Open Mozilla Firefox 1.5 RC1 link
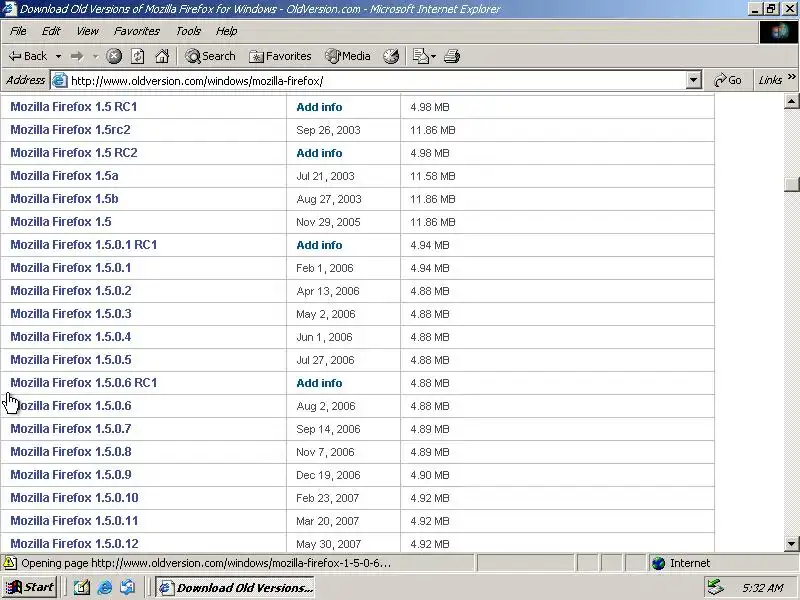The image size is (800, 600). click(x=73, y=107)
